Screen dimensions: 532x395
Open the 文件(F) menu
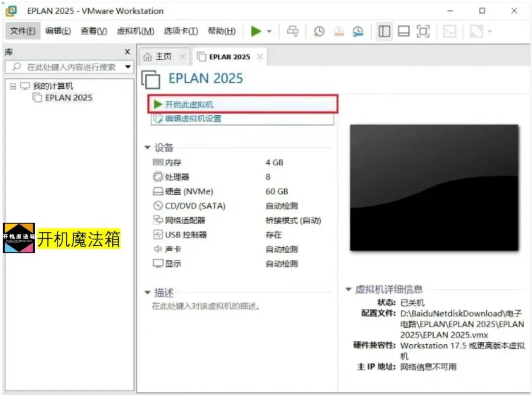click(x=23, y=31)
